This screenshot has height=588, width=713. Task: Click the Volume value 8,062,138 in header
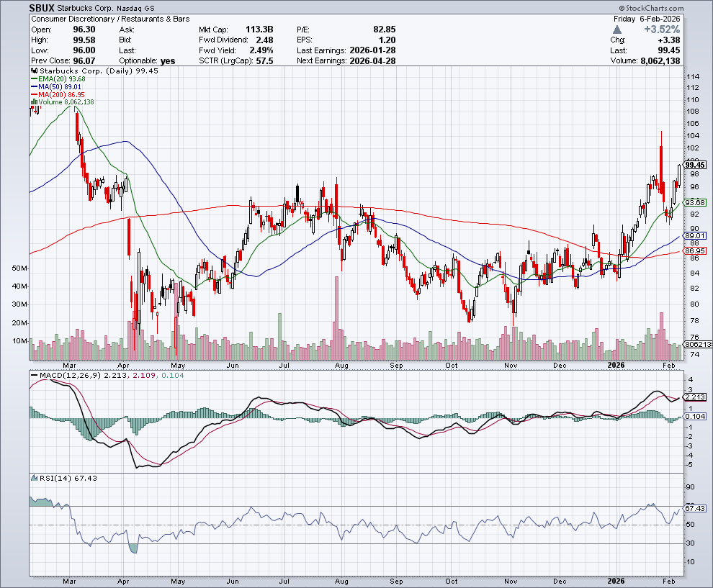[660, 61]
